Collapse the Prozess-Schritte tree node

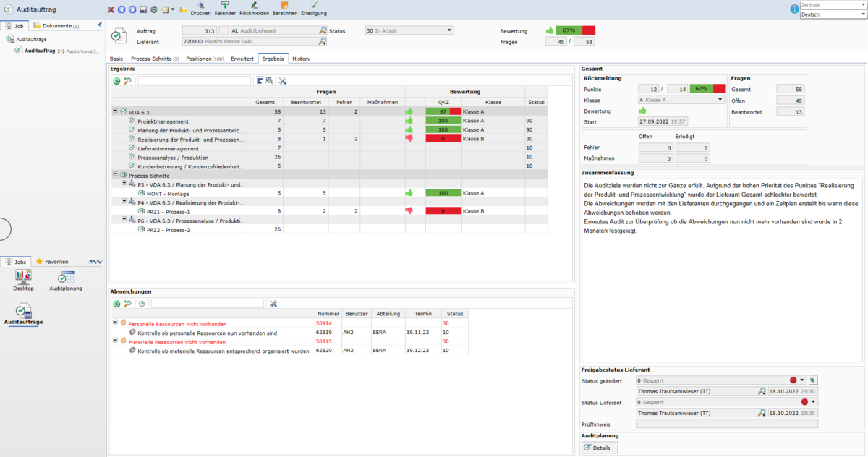click(115, 174)
